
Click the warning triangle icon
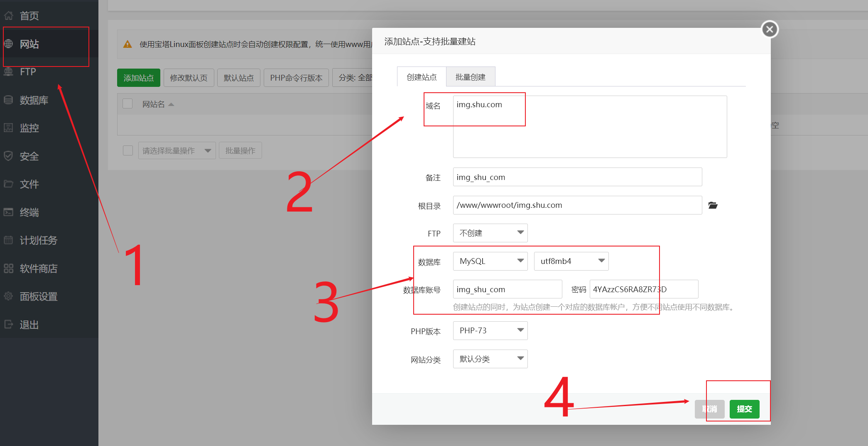(x=128, y=44)
